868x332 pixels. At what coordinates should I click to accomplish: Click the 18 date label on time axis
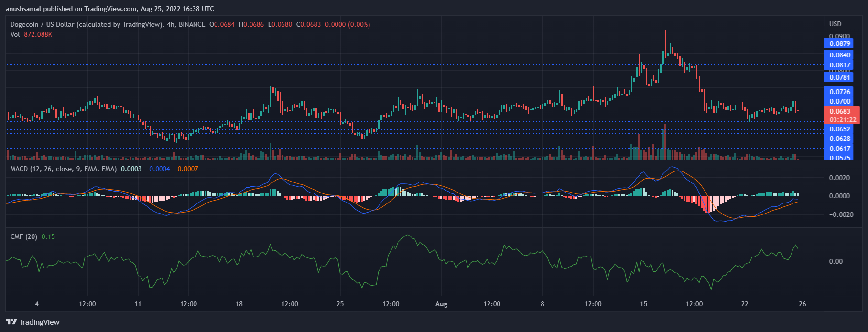[239, 304]
